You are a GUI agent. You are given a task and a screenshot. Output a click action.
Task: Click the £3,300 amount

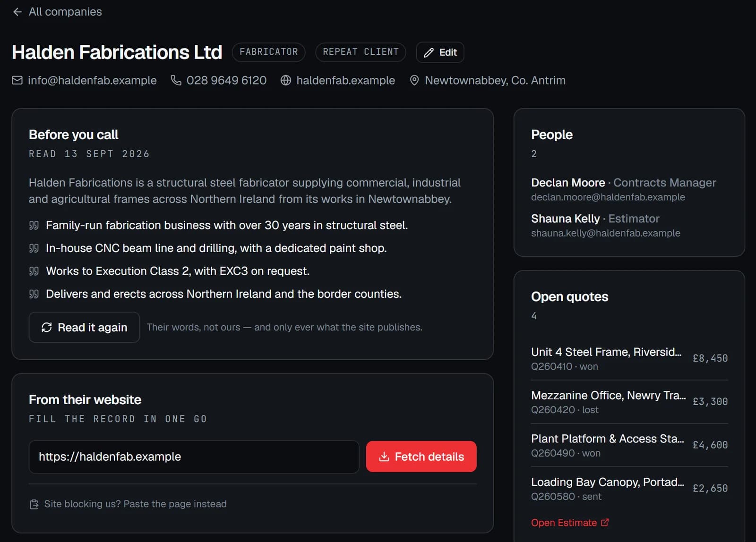click(710, 402)
